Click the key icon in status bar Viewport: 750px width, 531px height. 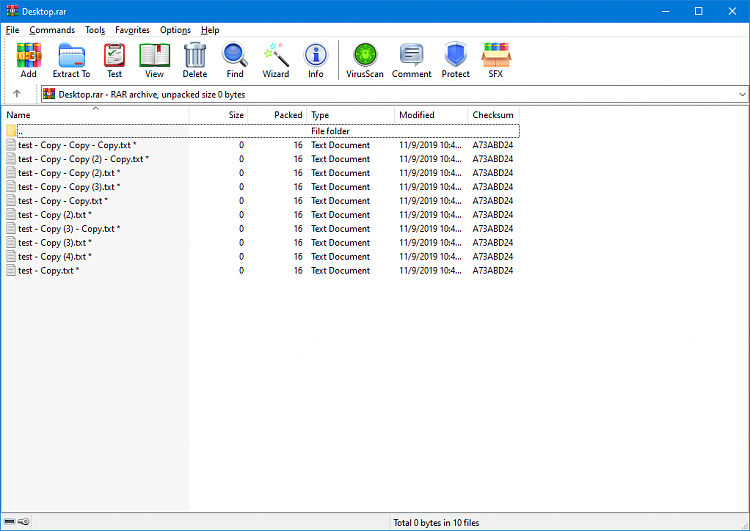(x=24, y=521)
